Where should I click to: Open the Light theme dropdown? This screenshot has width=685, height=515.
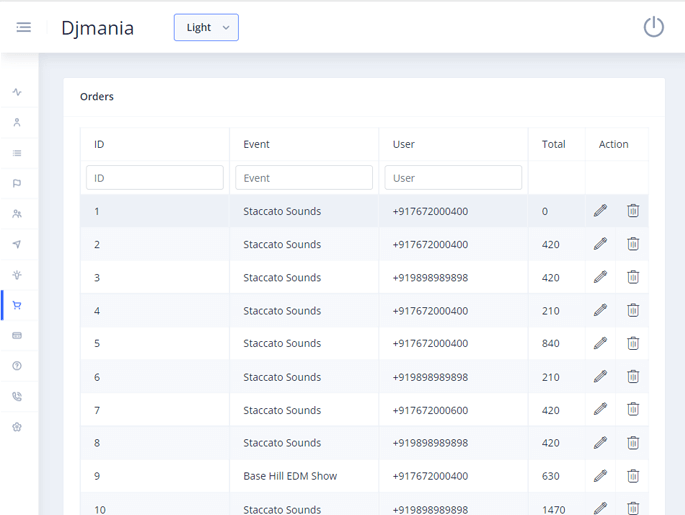[206, 28]
